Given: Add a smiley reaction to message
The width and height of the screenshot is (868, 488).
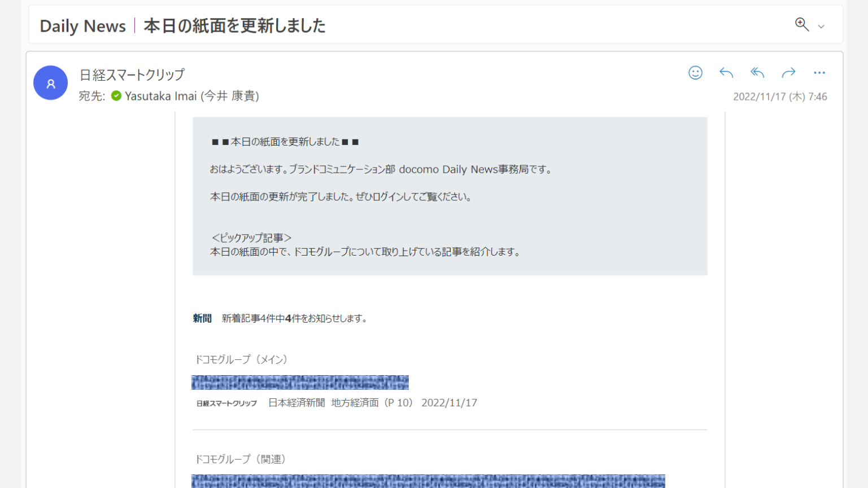Looking at the screenshot, I should click(x=695, y=73).
